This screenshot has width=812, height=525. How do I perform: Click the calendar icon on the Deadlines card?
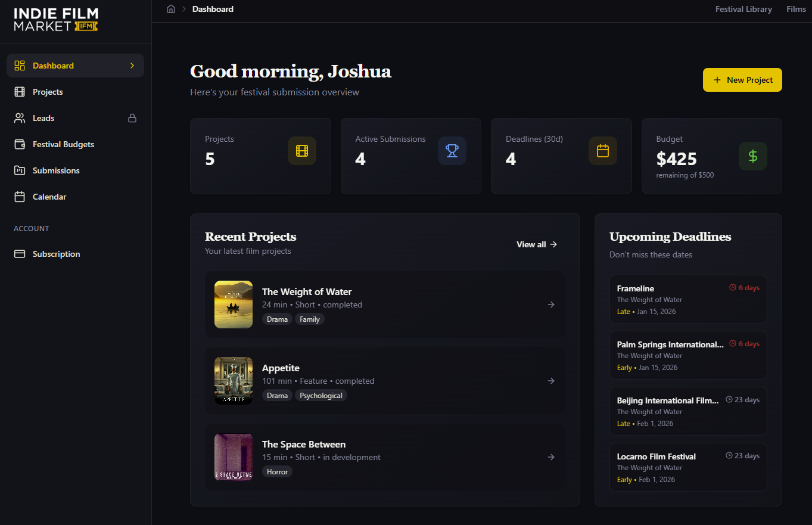tap(602, 151)
